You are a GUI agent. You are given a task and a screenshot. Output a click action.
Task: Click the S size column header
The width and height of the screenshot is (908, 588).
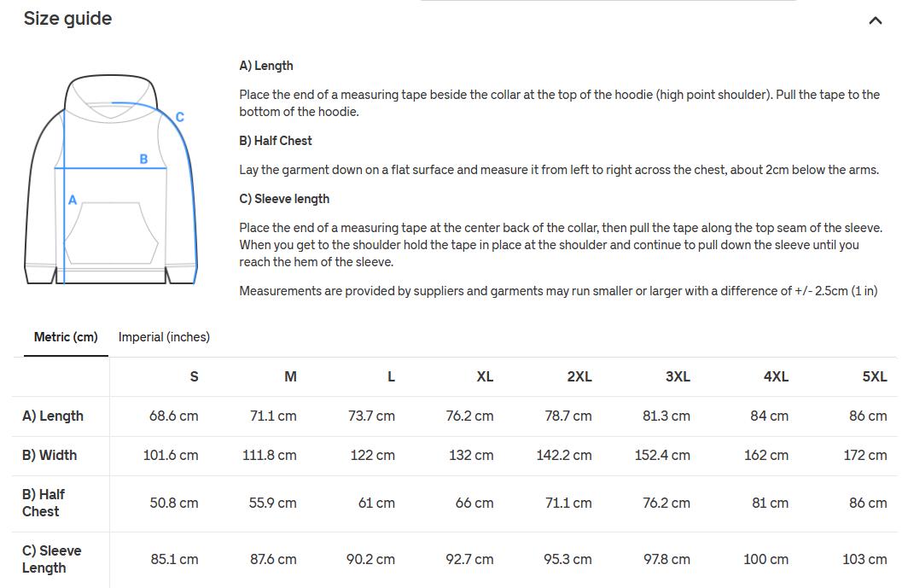tap(194, 376)
